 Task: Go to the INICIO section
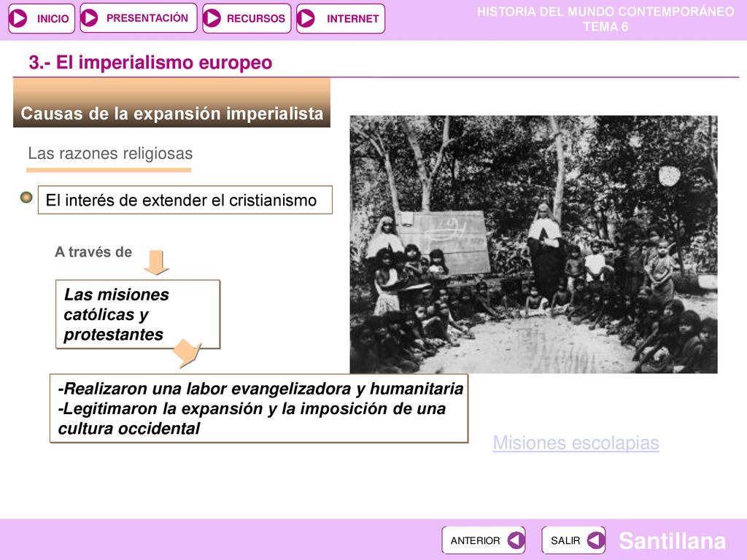tap(42, 18)
